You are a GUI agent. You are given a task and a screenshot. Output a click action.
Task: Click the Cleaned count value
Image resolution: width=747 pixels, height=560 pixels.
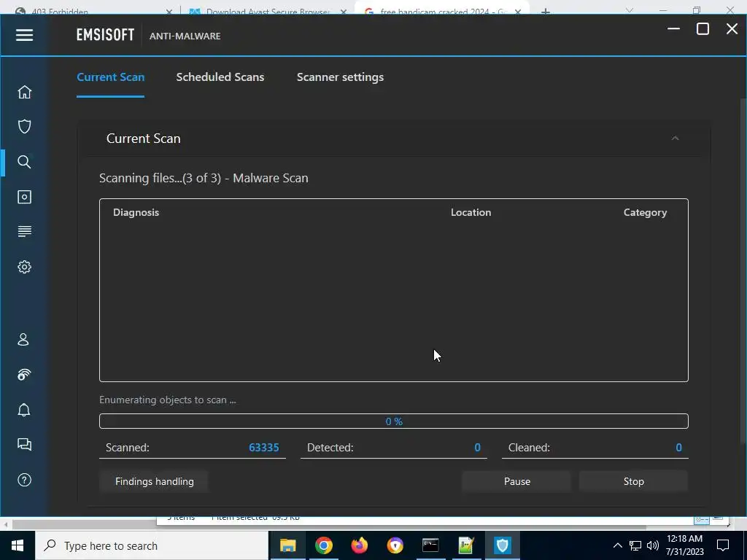(x=679, y=448)
